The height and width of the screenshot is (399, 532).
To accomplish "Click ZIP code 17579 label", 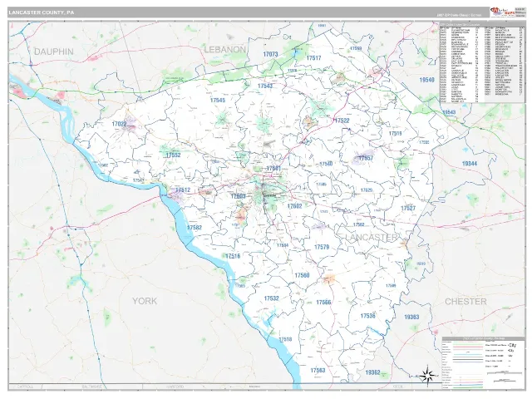I will 322,248.
